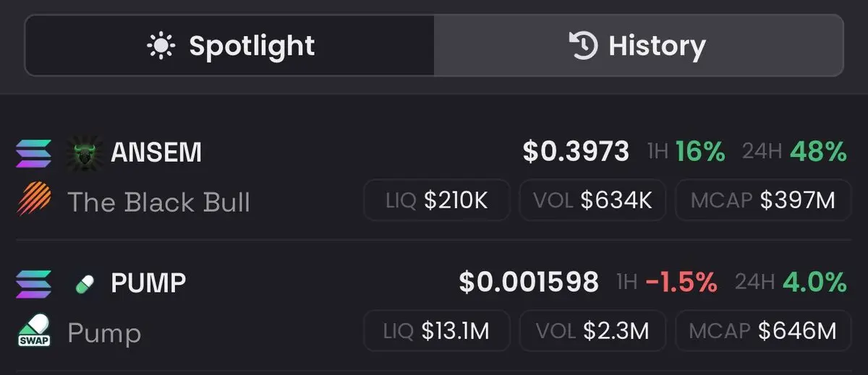Open the History tab

click(x=638, y=46)
